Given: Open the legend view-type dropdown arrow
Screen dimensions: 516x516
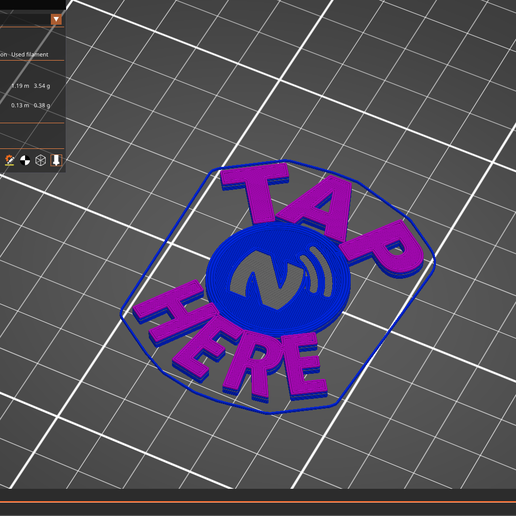Looking at the screenshot, I should tap(56, 19).
